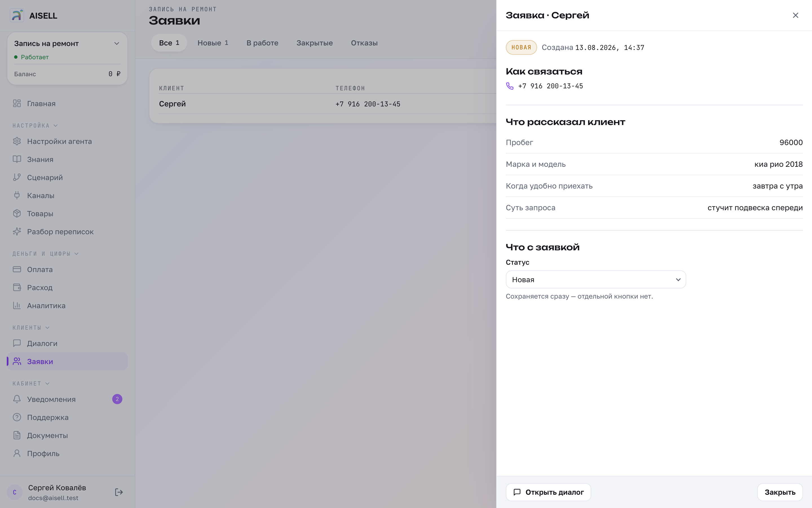812x508 pixels.
Task: Open the Статус dropdown showing Новая
Action: 595,279
